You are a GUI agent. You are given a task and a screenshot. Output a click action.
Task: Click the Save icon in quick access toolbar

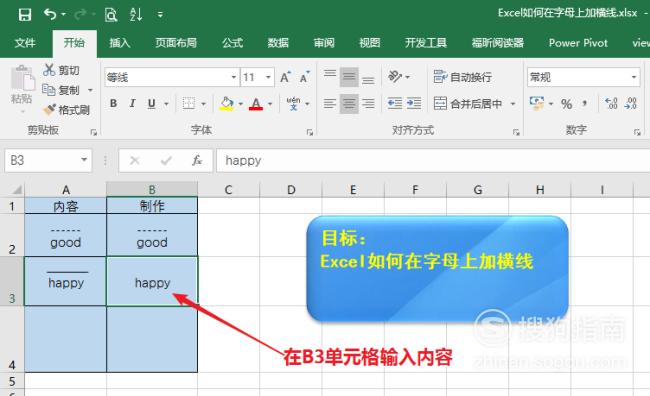(x=25, y=15)
